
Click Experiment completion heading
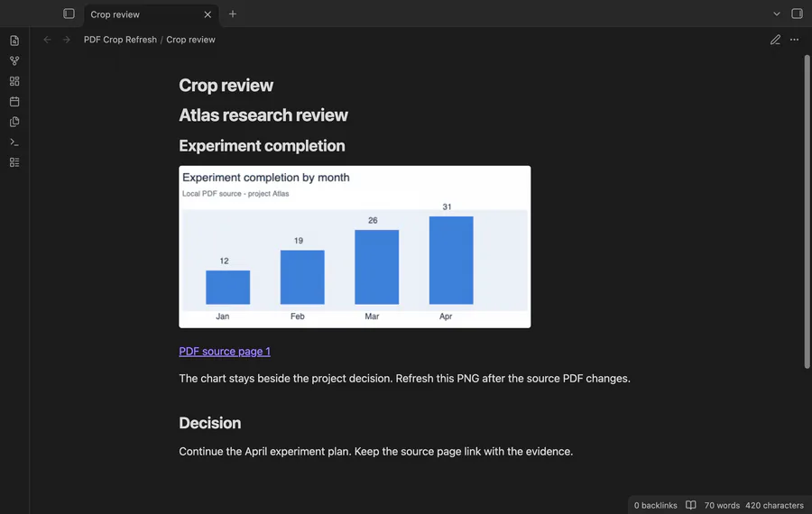click(x=262, y=146)
